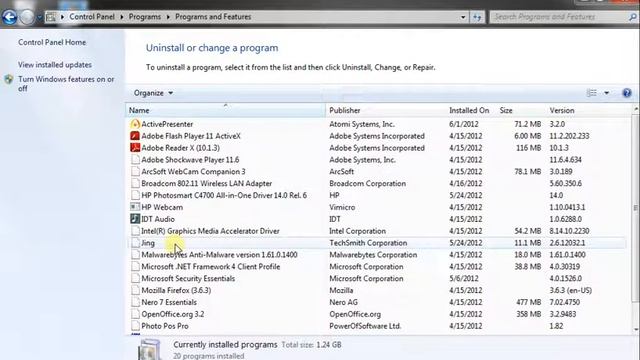The width and height of the screenshot is (640, 360).
Task: Click the Control Panel address bar icon
Action: [x=51, y=17]
